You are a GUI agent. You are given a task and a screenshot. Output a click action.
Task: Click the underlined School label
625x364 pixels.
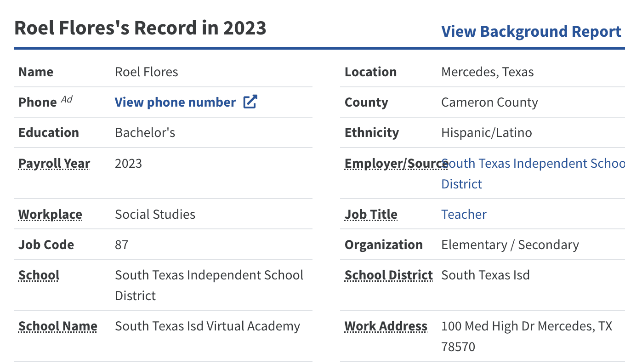coord(39,275)
